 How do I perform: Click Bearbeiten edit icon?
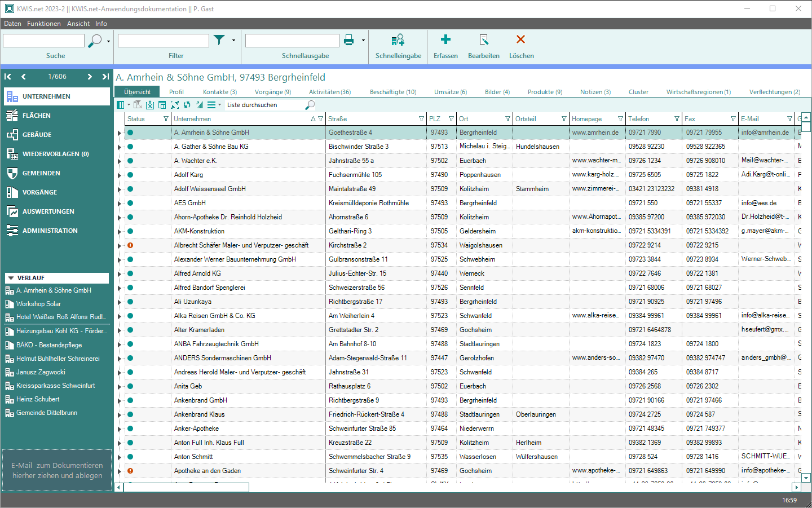click(484, 39)
